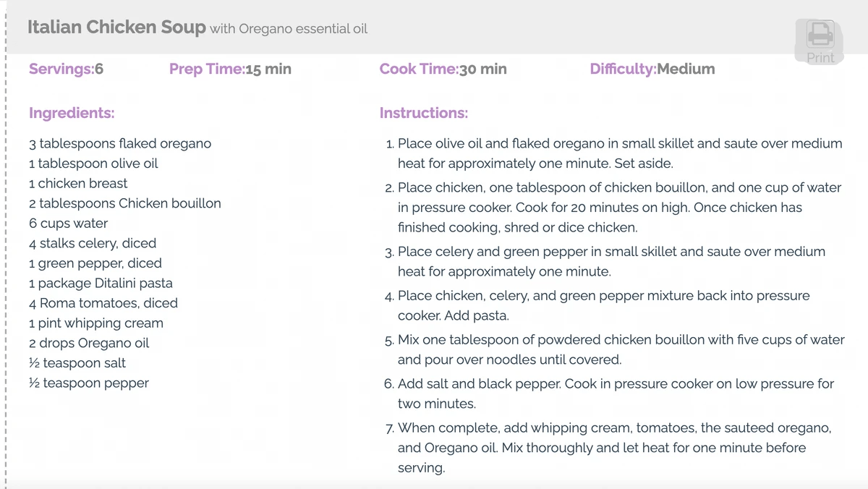Screen dimensions: 868x489
Task: Click the Roma tomatoes ingredient line
Action: pos(103,303)
